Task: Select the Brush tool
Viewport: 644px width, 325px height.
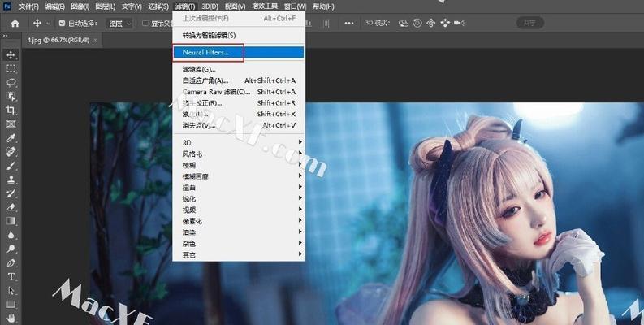Action: pos(11,166)
